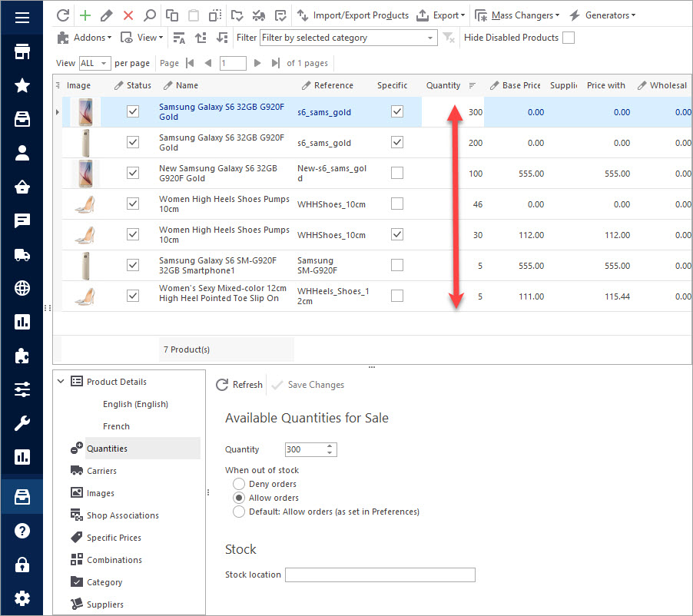Click the Copy products icon

click(172, 15)
